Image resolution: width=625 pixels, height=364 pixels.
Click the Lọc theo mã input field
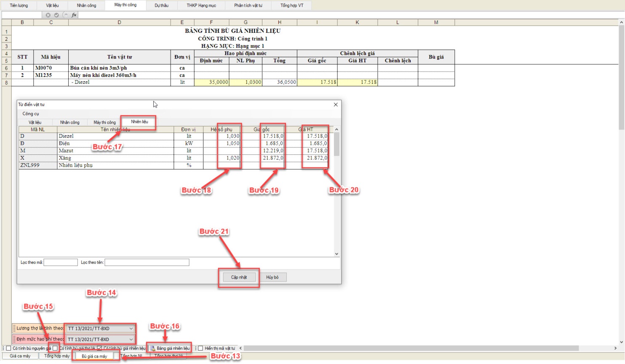[x=61, y=263]
